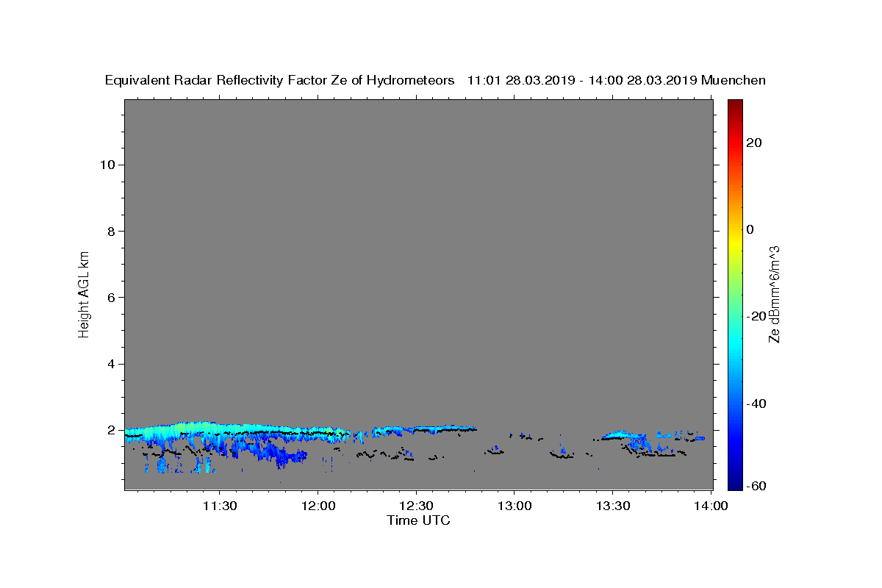882x588 pixels.
Task: Click the 4 km height tick label
Action: [x=112, y=364]
